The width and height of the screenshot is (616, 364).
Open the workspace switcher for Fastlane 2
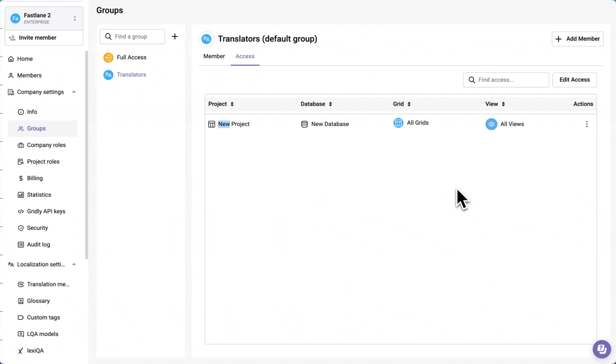coord(74,18)
